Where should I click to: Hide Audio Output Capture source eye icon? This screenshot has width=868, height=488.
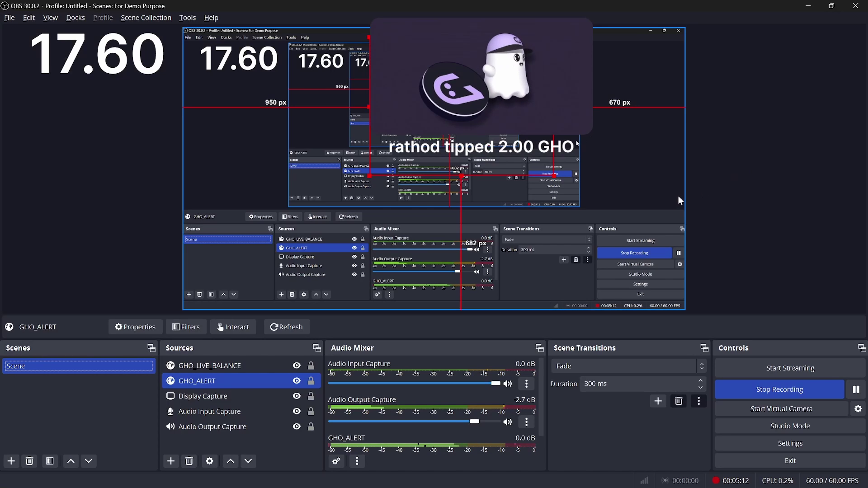coord(297,427)
